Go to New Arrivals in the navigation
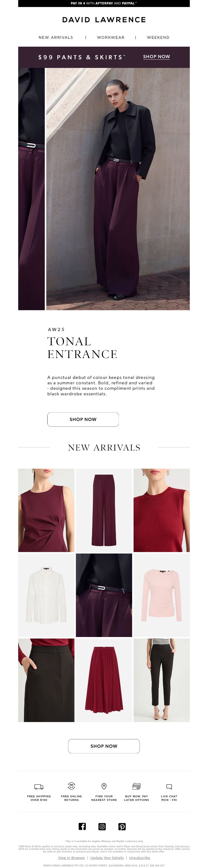 click(x=56, y=37)
